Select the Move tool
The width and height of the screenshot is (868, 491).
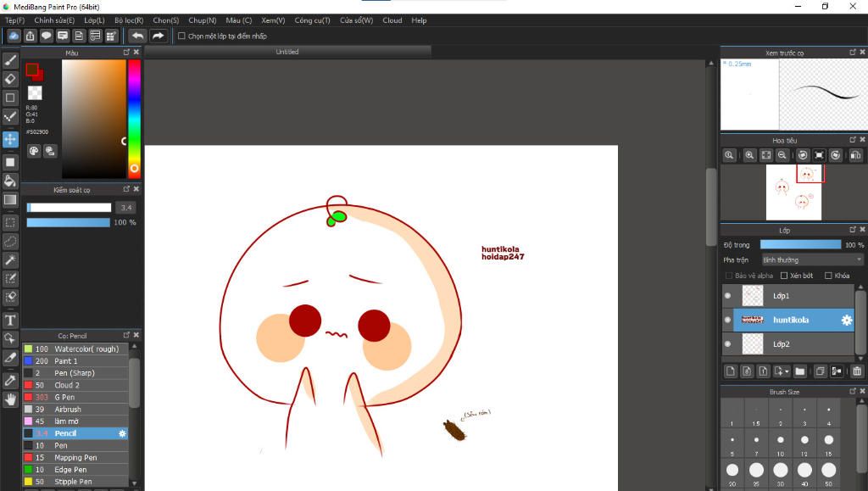10,139
